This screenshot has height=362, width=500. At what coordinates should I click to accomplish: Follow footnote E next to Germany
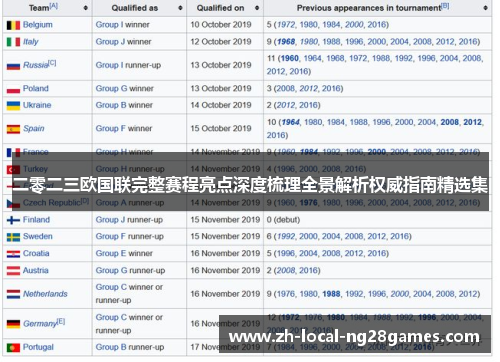pyautogui.click(x=61, y=321)
